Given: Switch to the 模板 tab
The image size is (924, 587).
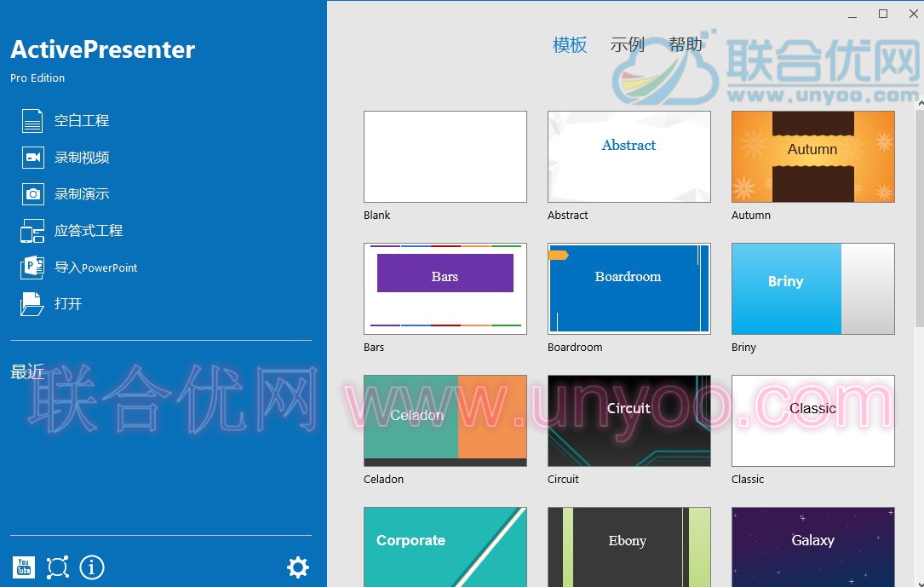Looking at the screenshot, I should point(570,45).
